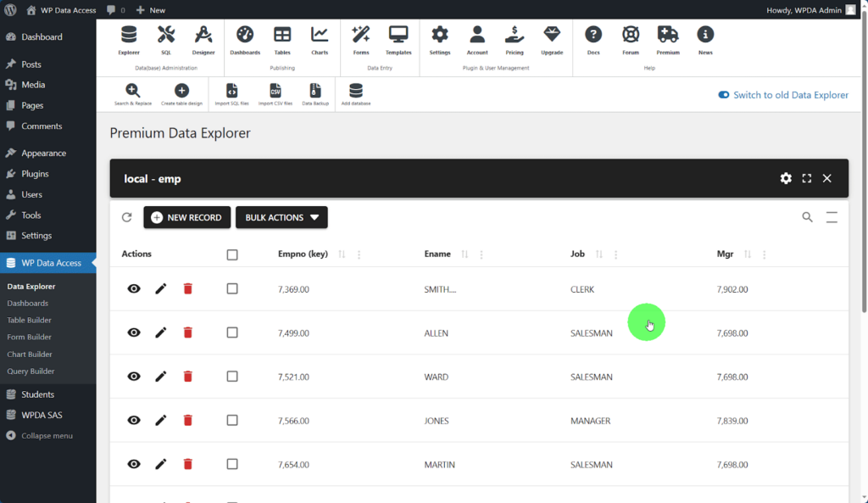Screen dimensions: 868x503
Task: Delete the ALLEN record with trash icon
Action: click(x=188, y=333)
